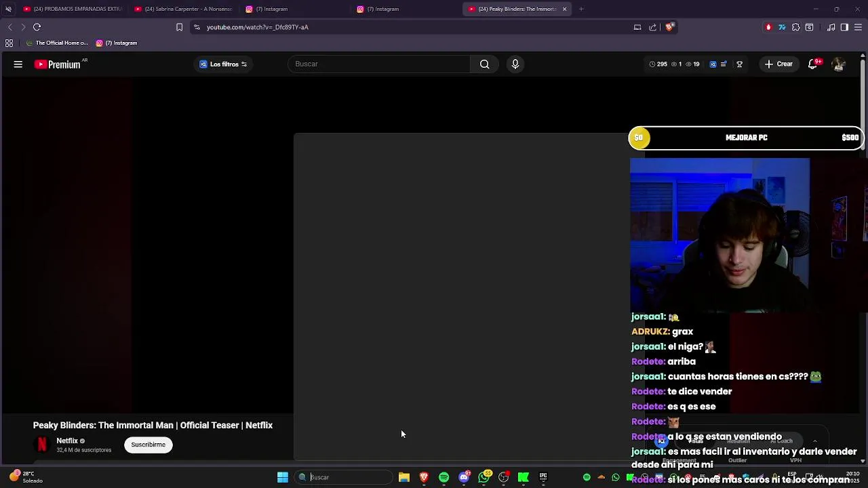Open a new tab with the plus button
The image size is (868, 488).
[581, 9]
